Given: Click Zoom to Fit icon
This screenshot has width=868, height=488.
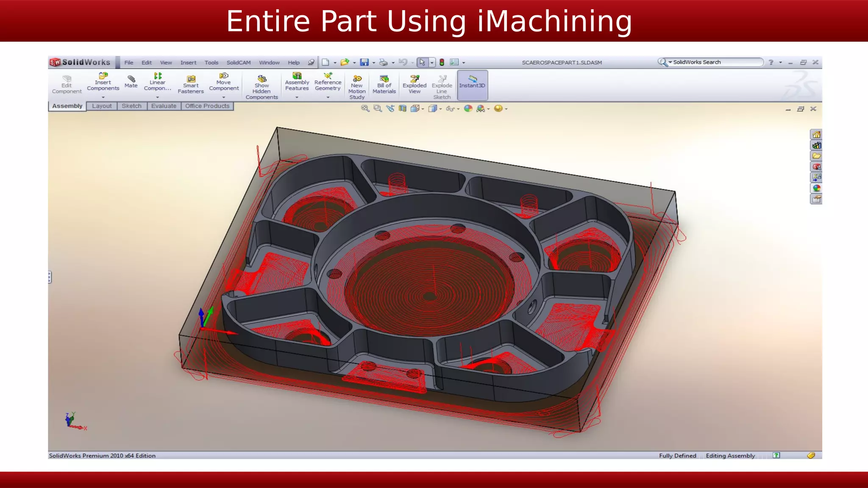Looking at the screenshot, I should pyautogui.click(x=365, y=108).
